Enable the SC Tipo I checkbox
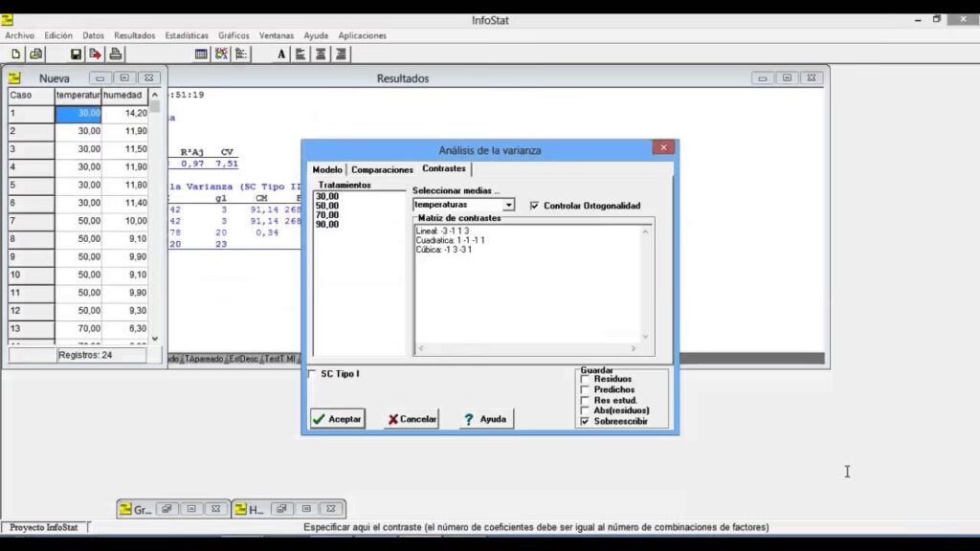Image resolution: width=980 pixels, height=551 pixels. point(313,374)
